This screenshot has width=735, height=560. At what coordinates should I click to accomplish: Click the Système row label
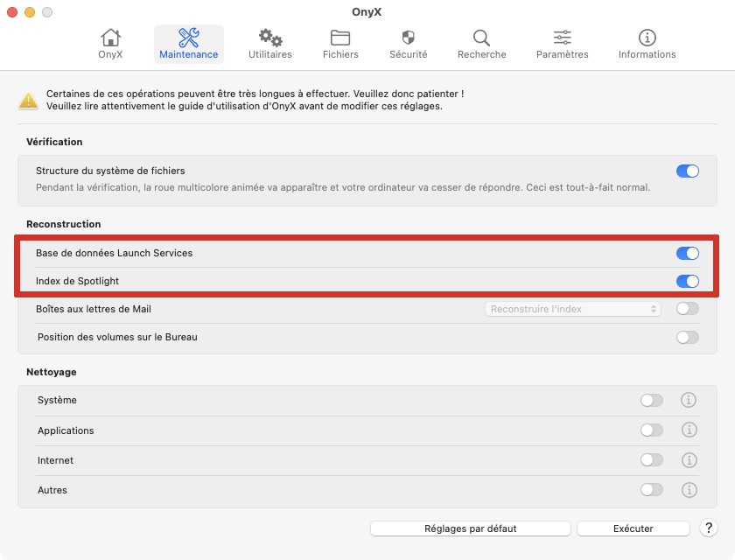click(57, 400)
